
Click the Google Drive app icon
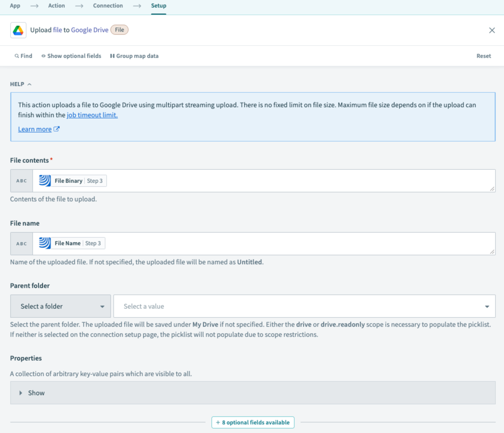click(18, 30)
